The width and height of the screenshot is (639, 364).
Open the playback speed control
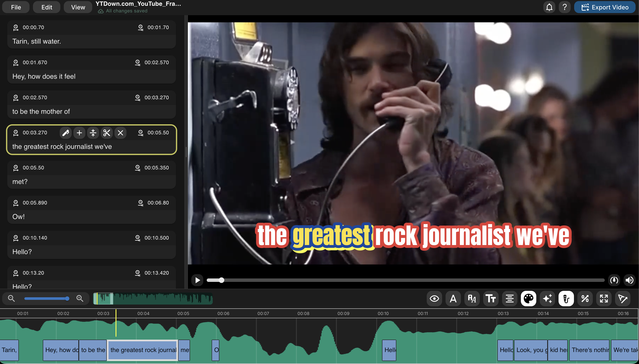coord(614,280)
